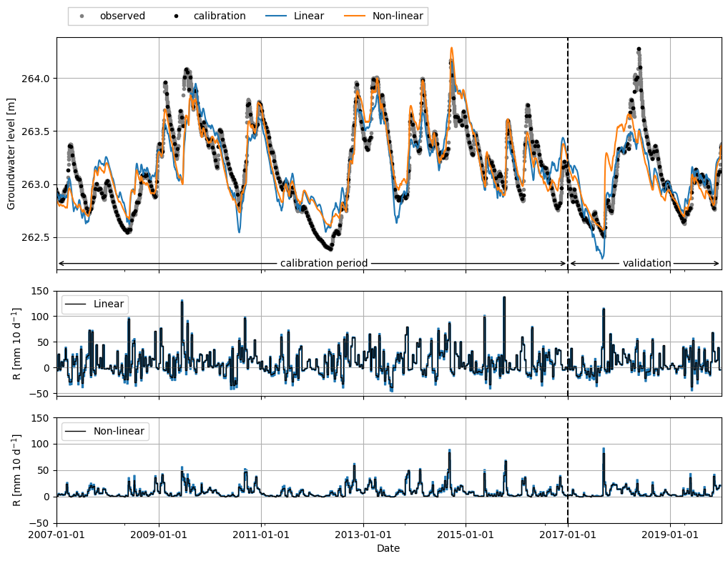Click the Linear legend in the middle plot

point(94,304)
